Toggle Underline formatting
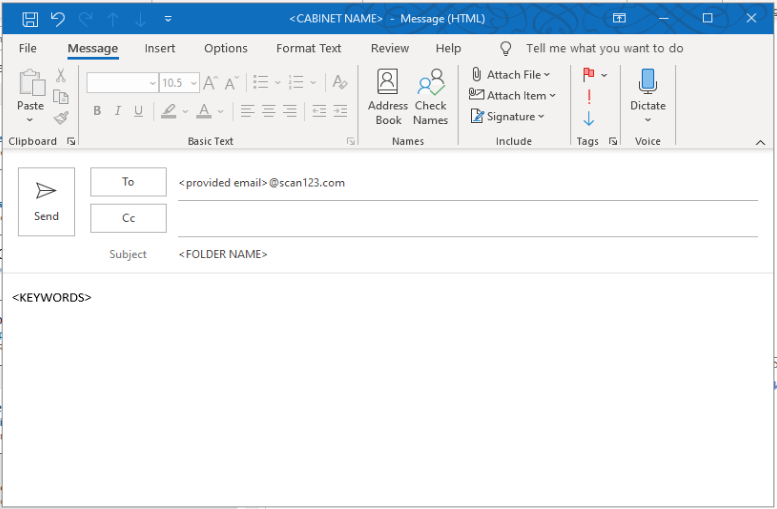Screen dimensions: 777x509 pos(138,111)
